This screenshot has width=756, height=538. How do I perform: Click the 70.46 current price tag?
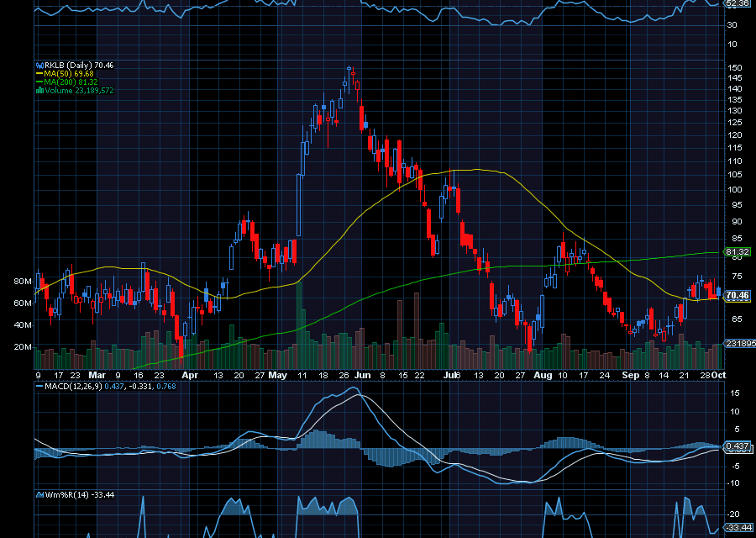pyautogui.click(x=738, y=295)
